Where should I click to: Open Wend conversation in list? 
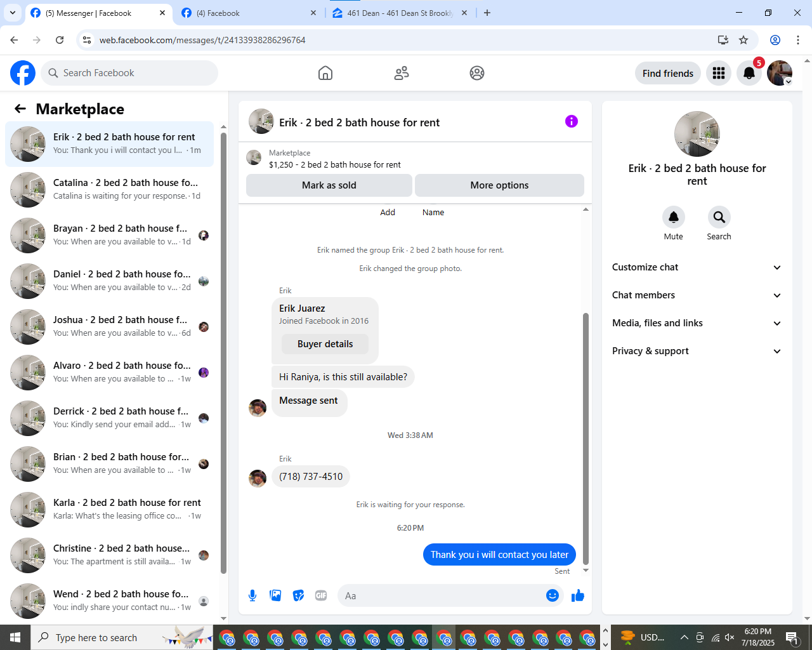109,601
